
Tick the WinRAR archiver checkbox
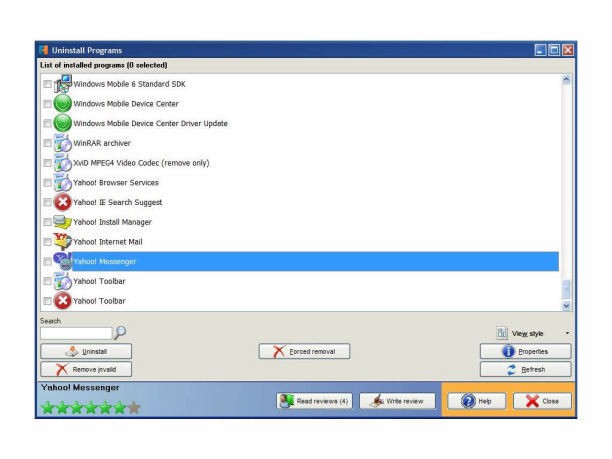tap(47, 143)
